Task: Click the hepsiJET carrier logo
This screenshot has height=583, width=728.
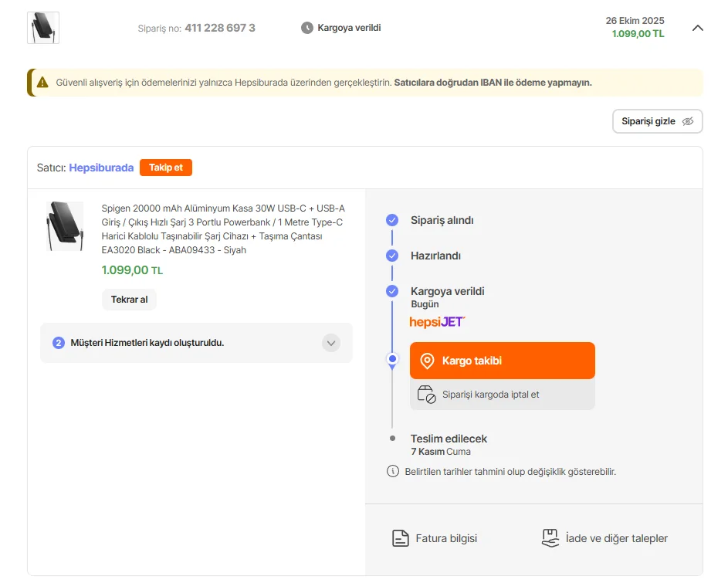Action: [x=437, y=321]
